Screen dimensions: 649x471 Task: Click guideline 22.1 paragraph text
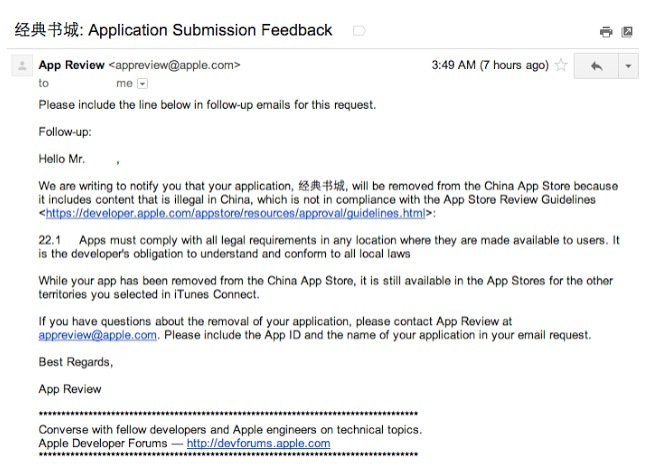click(329, 247)
